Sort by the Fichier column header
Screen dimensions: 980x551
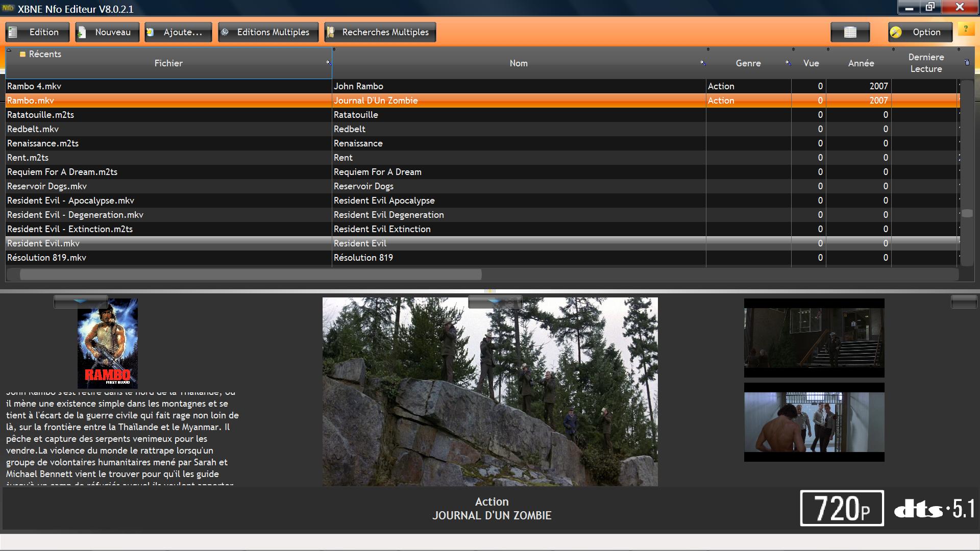click(168, 63)
